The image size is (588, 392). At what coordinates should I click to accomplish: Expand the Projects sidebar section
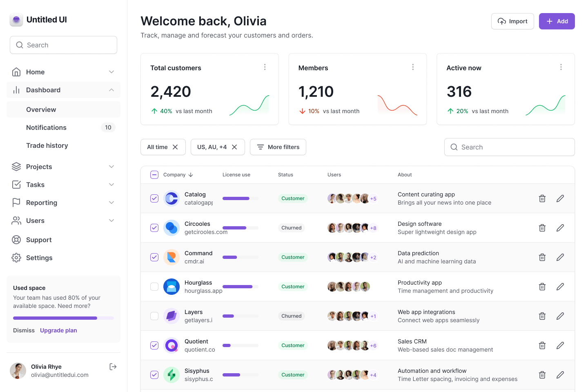111,167
